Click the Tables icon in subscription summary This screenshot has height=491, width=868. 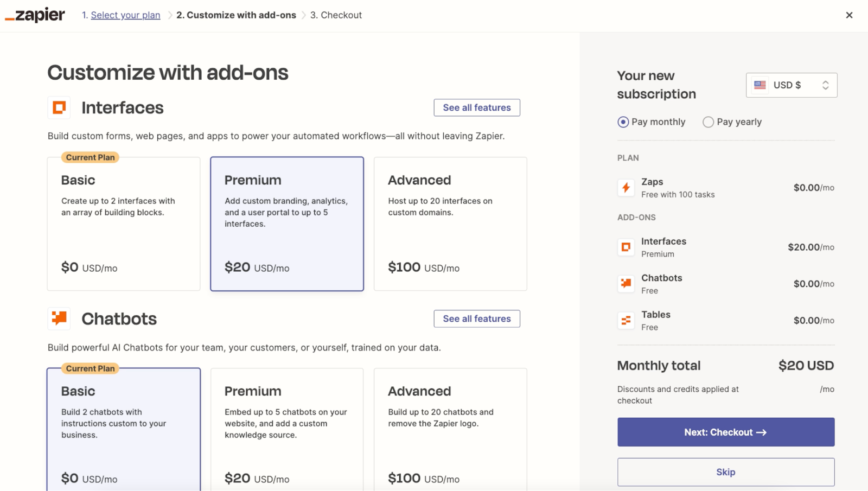(626, 321)
